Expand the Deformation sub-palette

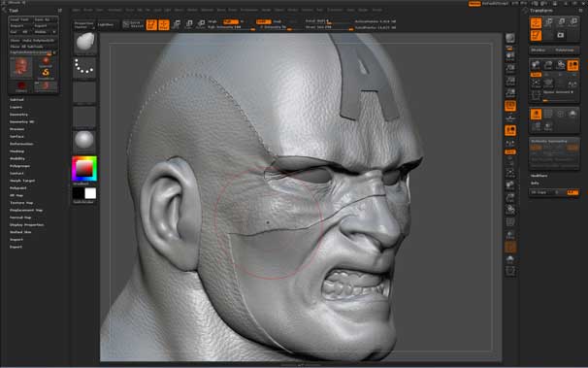(x=21, y=144)
